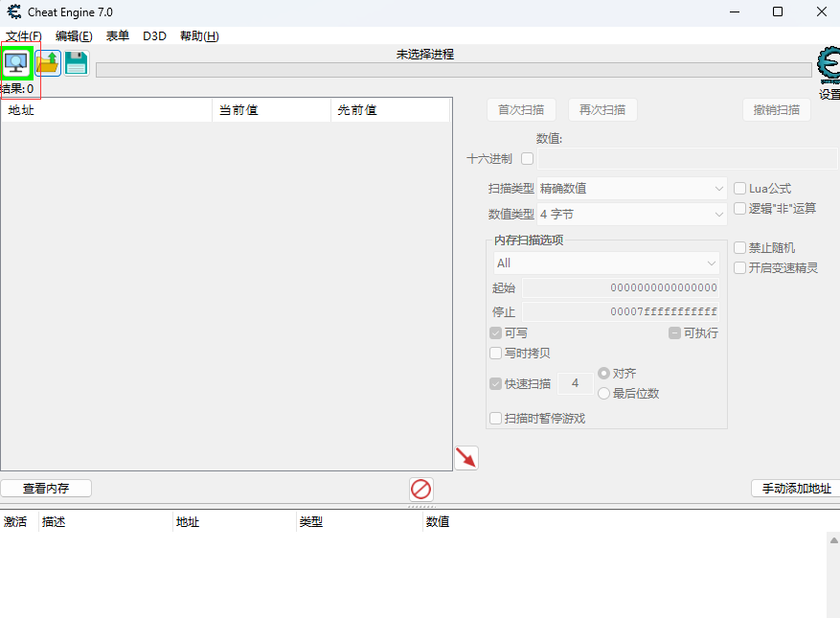Click the fast scan alignment value field
Screen dimensions: 840x618
576,383
